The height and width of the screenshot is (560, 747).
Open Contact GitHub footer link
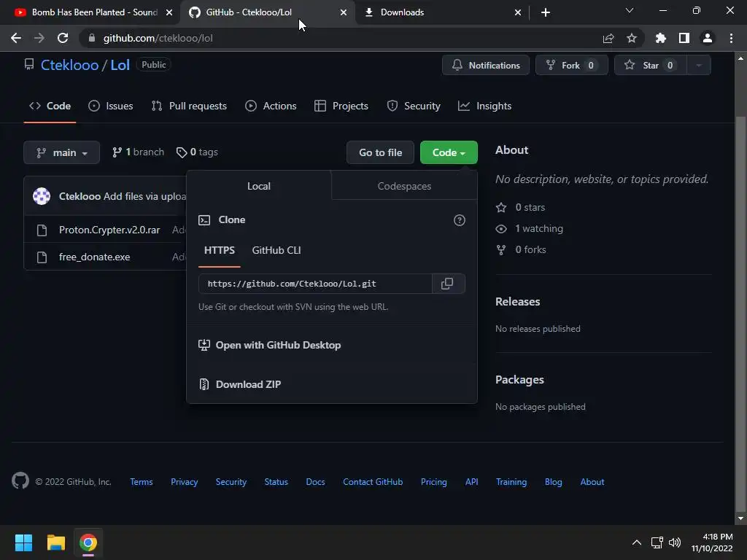tap(373, 482)
